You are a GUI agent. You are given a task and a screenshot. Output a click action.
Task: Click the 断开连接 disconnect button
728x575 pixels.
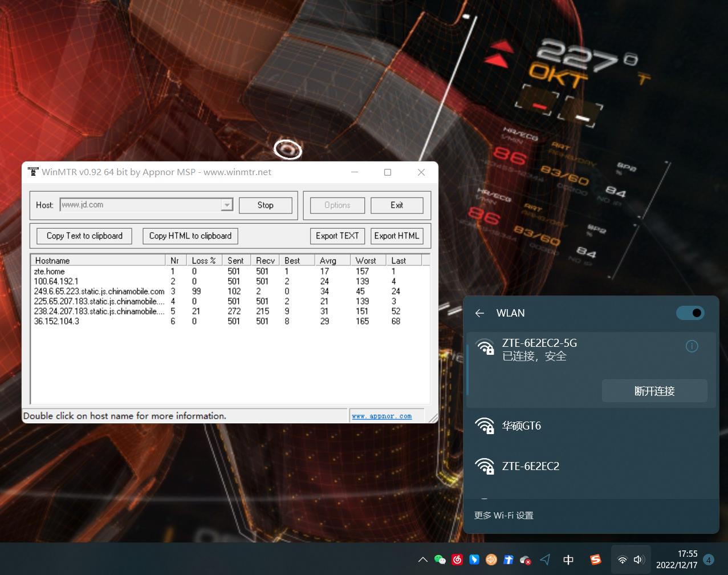(654, 391)
